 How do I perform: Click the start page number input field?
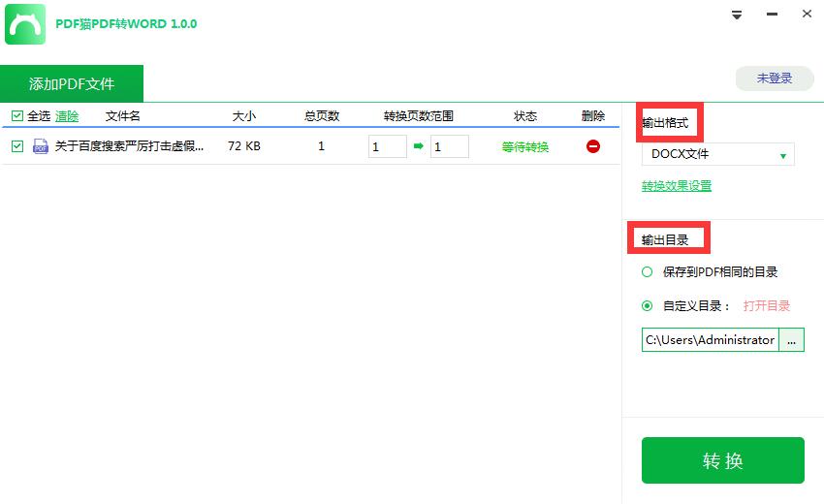(387, 146)
